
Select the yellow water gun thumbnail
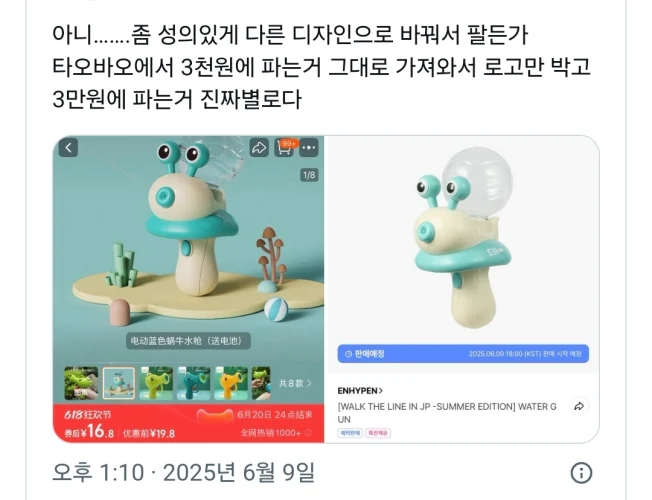tap(231, 383)
